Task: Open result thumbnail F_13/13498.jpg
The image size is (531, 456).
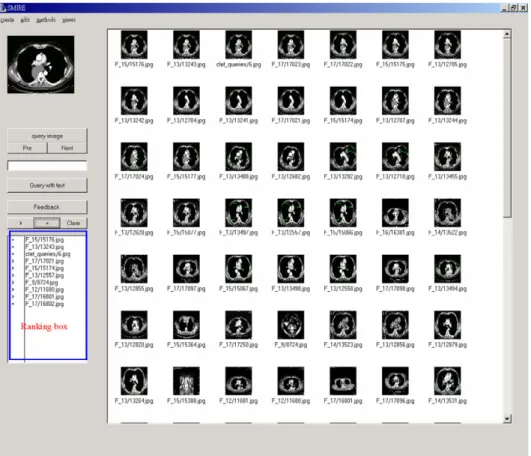Action: pos(291,269)
